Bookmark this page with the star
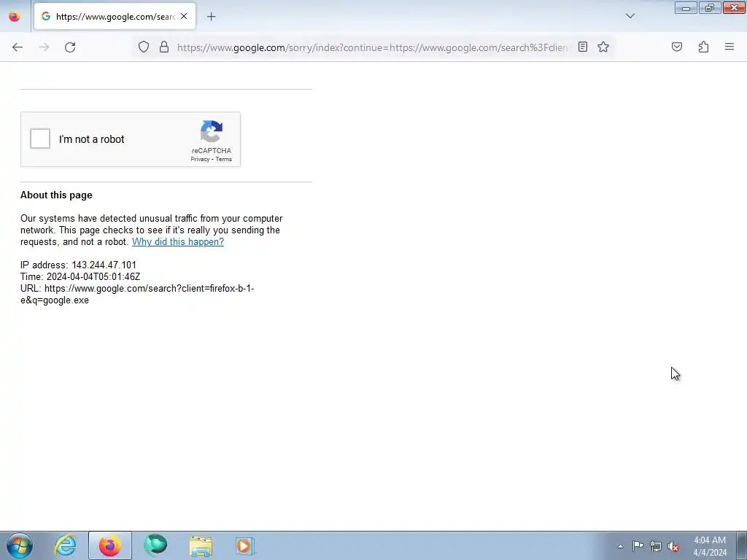The image size is (747, 560). tap(603, 47)
